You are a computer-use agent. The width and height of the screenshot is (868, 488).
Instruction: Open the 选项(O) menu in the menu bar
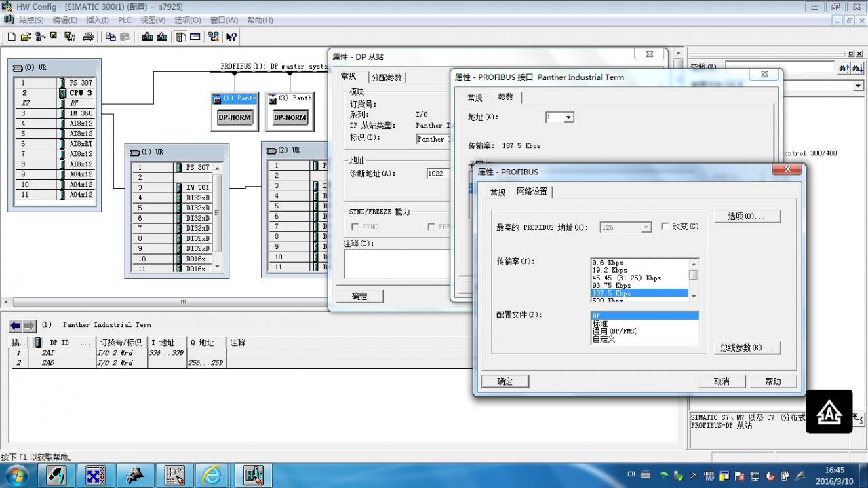[x=188, y=20]
